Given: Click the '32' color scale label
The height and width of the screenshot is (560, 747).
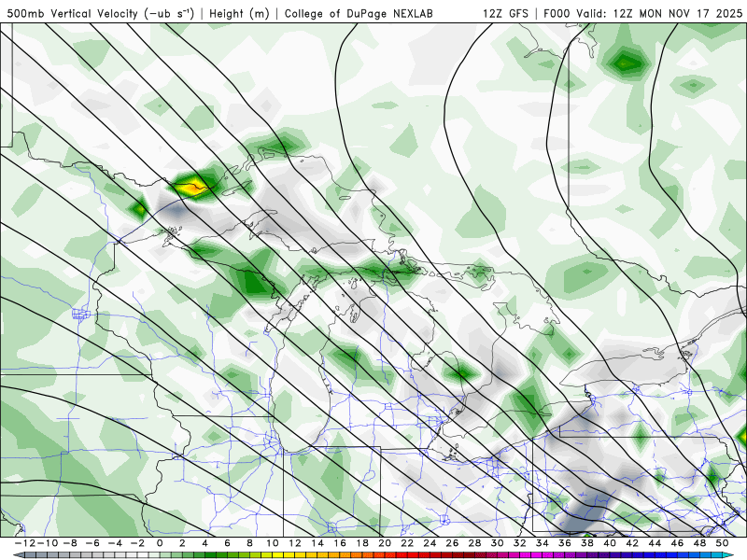Looking at the screenshot, I should 520,543.
